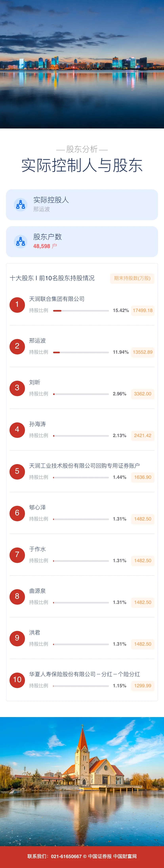Click the 17499.18 share count badge
Image resolution: width=164 pixels, height=868 pixels.
click(142, 310)
